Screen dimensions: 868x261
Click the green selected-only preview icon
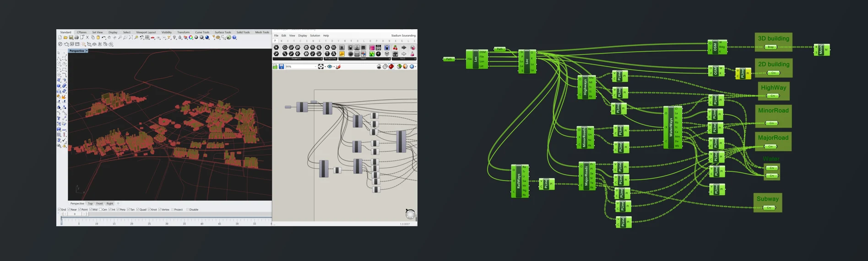click(399, 67)
